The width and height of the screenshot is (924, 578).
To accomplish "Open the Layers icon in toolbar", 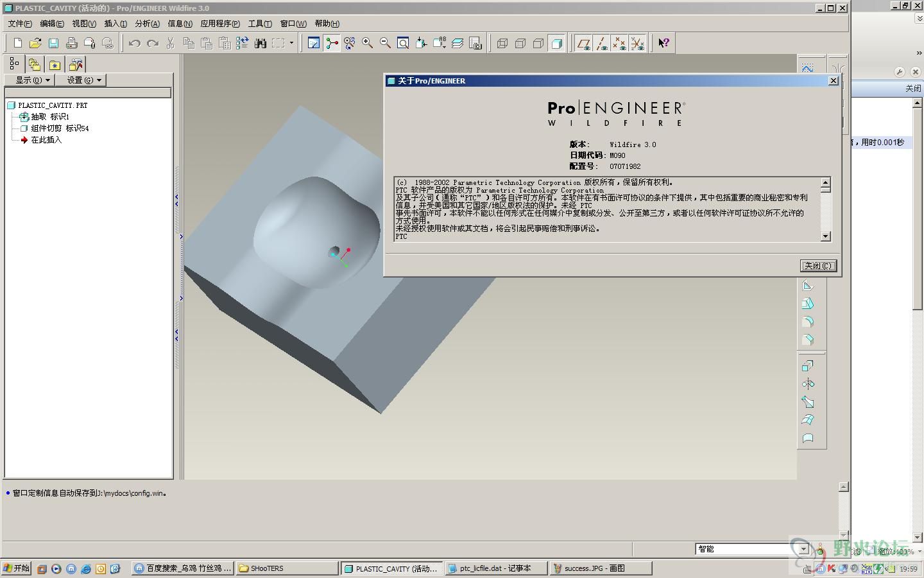I will coord(458,43).
